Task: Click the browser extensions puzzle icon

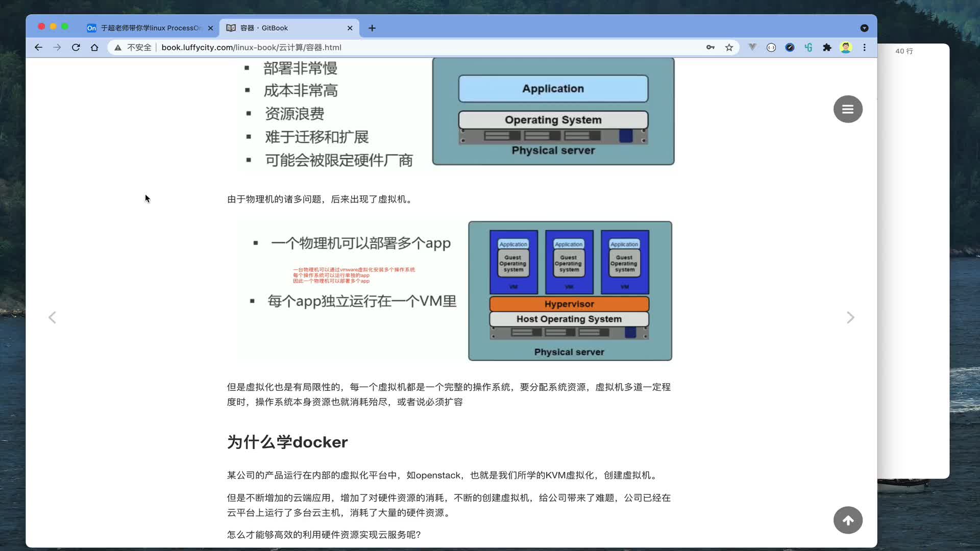Action: click(x=827, y=47)
